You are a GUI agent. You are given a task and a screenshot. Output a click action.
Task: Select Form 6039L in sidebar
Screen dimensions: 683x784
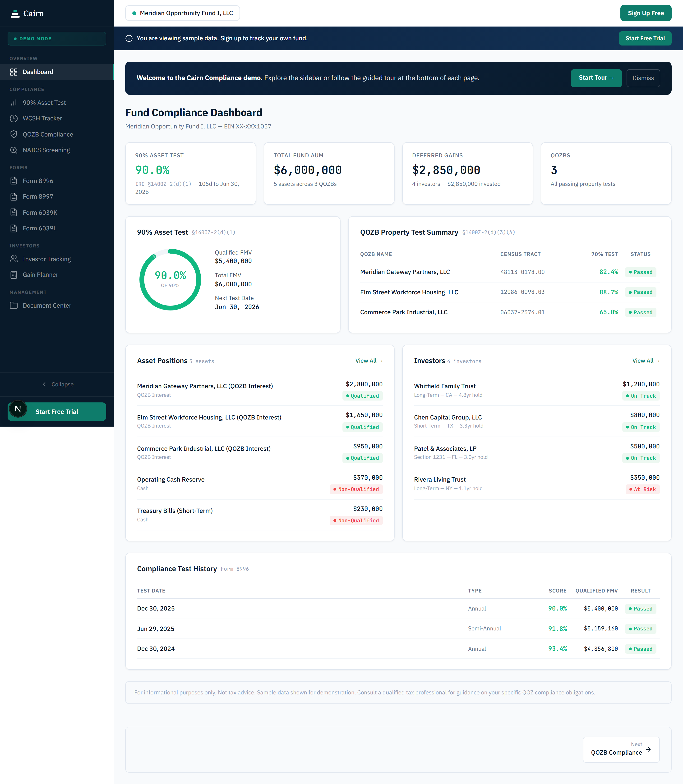click(x=57, y=228)
